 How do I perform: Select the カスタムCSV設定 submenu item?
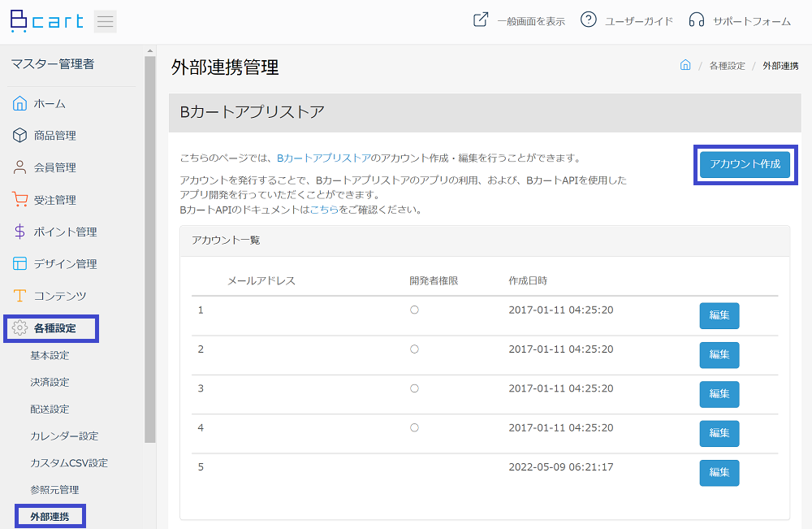tap(69, 463)
